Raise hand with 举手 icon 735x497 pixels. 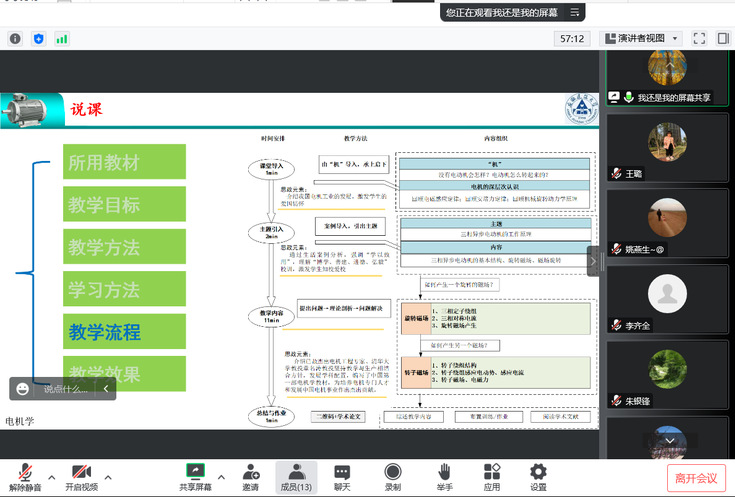[x=444, y=475]
